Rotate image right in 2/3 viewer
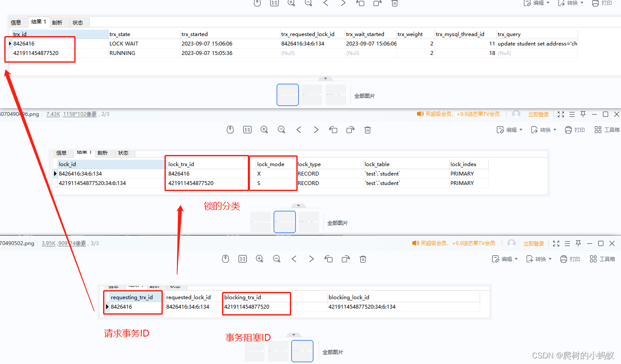The image size is (621, 364). pos(350,130)
